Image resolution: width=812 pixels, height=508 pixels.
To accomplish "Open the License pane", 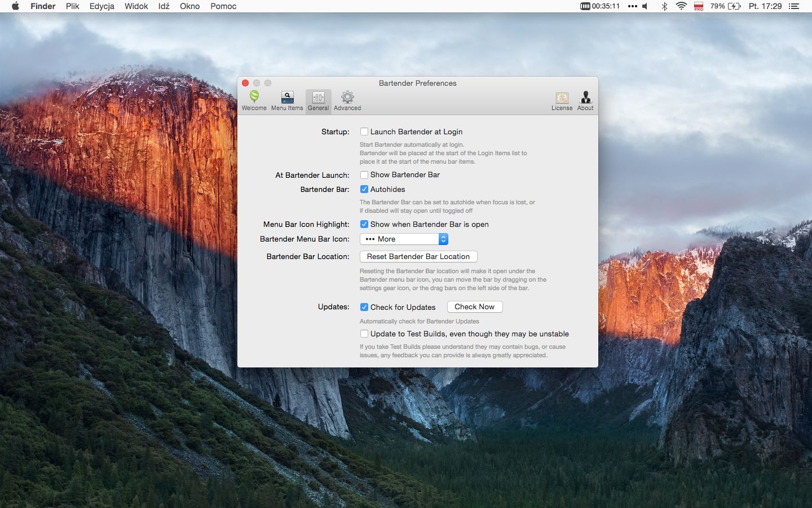I will coord(562,101).
